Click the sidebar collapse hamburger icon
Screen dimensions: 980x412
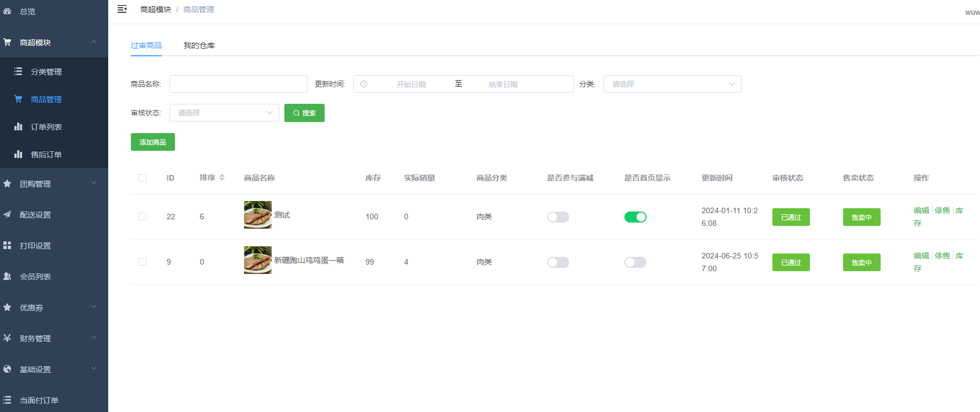[122, 9]
